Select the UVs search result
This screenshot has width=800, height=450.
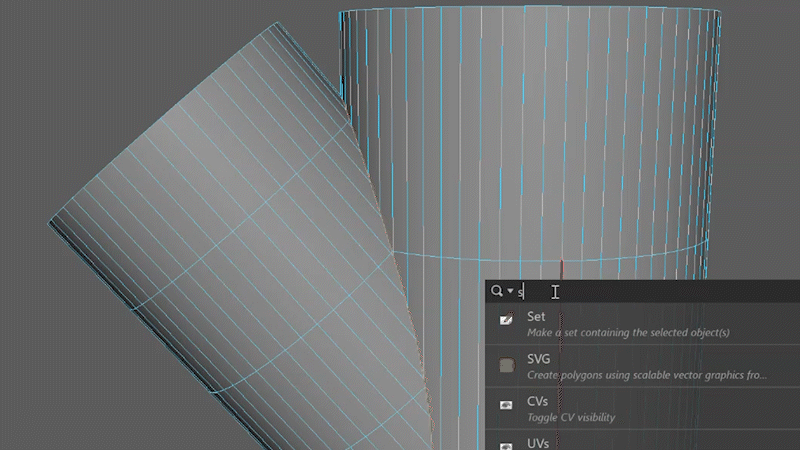coord(642,440)
